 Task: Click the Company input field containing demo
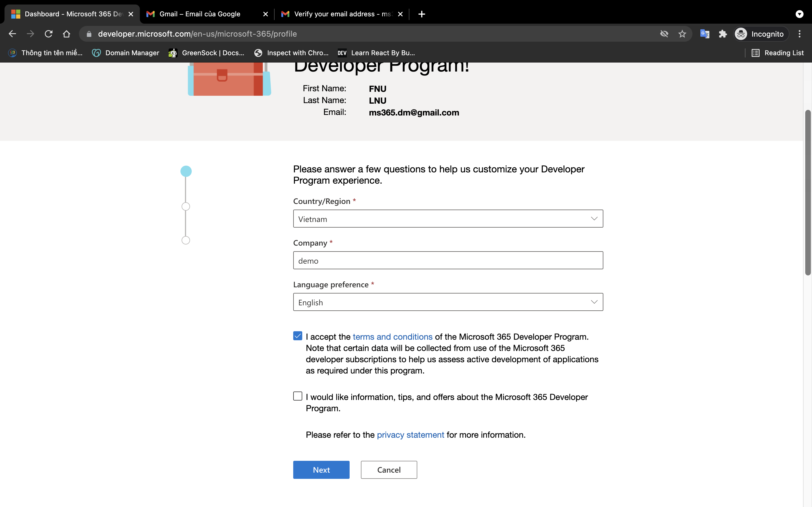448,260
